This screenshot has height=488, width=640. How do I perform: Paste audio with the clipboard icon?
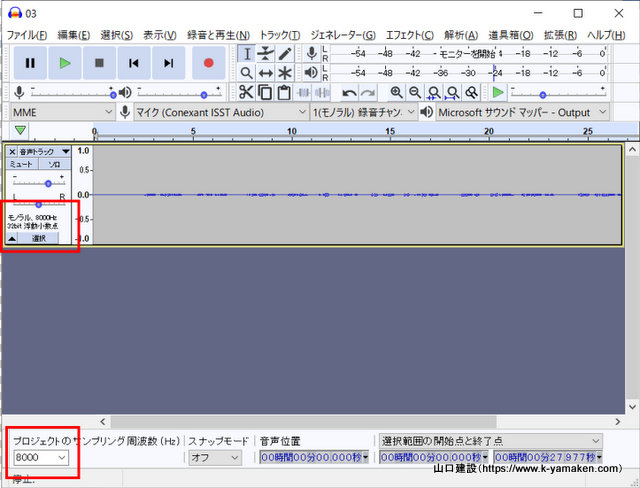pos(284,93)
